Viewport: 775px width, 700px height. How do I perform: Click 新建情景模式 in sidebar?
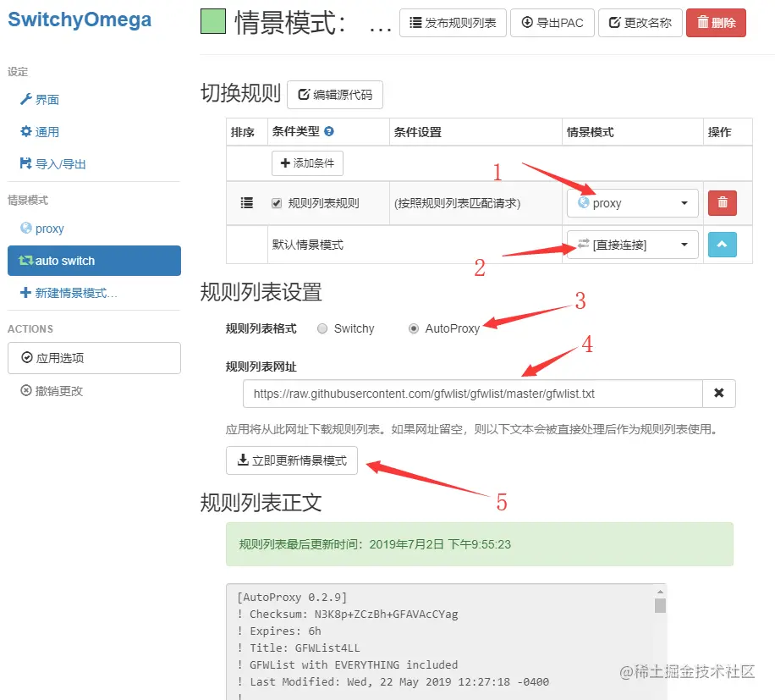tap(69, 293)
